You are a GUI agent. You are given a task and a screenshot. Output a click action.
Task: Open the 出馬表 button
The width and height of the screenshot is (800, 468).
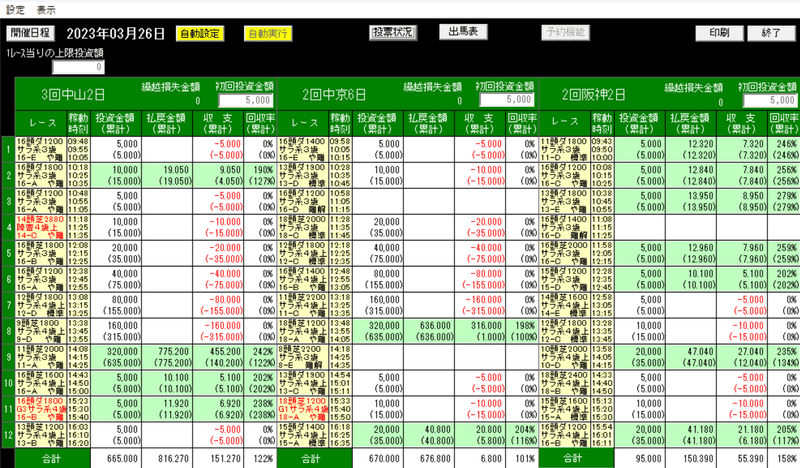463,32
